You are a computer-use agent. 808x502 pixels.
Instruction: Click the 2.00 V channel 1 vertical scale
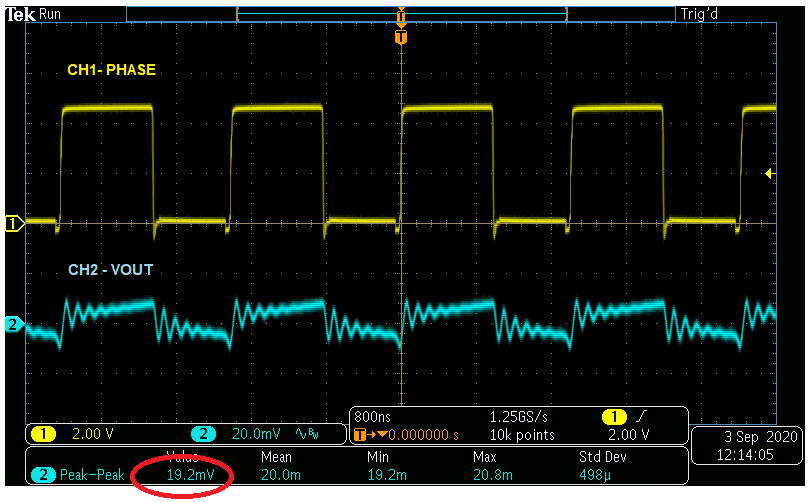[92, 434]
